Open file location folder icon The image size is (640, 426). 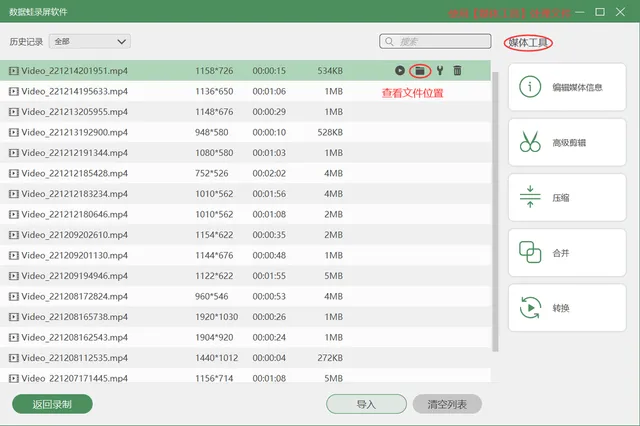pos(420,71)
